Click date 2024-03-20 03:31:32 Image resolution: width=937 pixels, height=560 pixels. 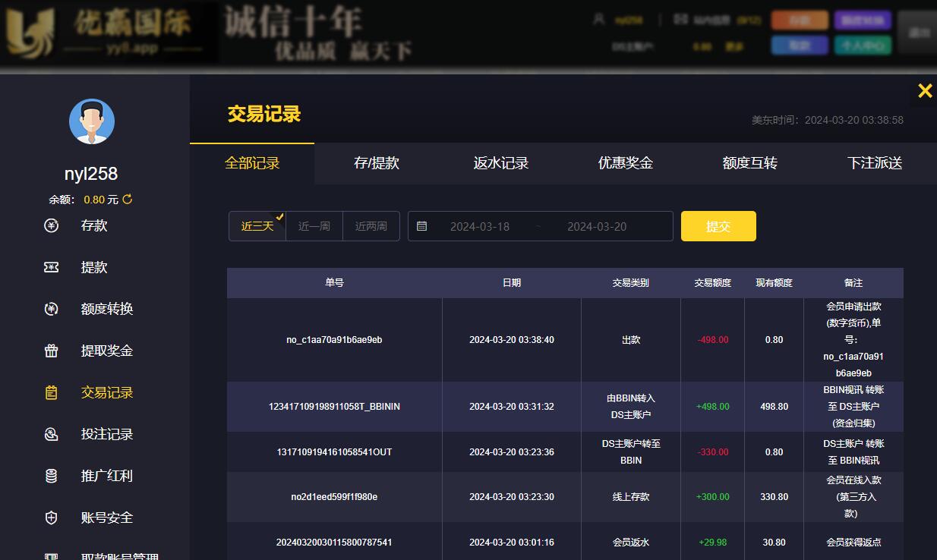pyautogui.click(x=512, y=407)
